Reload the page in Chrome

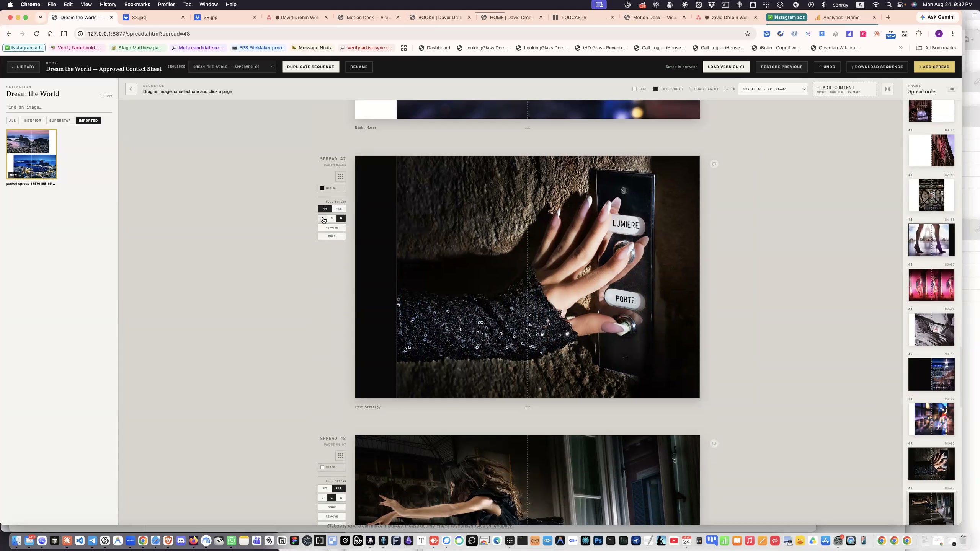pos(36,34)
